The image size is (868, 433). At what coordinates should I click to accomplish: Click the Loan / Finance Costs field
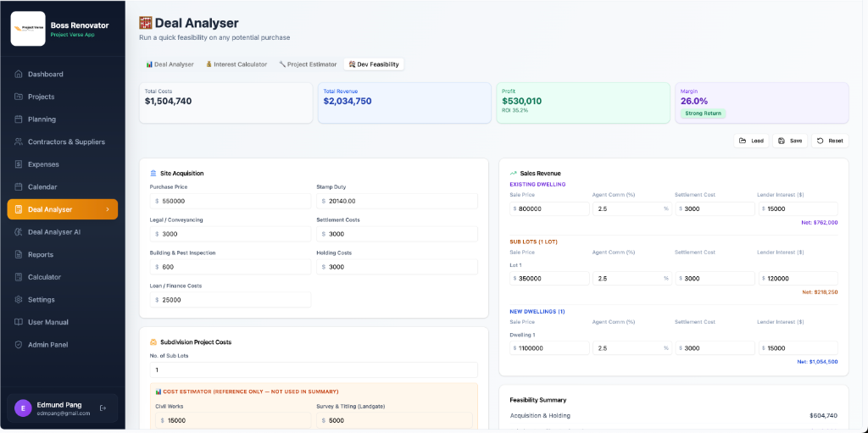pyautogui.click(x=231, y=300)
